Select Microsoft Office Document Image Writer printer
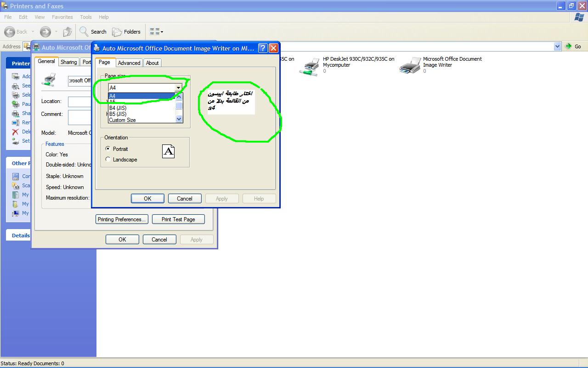Screen dimensions: 588x368 [x=410, y=65]
